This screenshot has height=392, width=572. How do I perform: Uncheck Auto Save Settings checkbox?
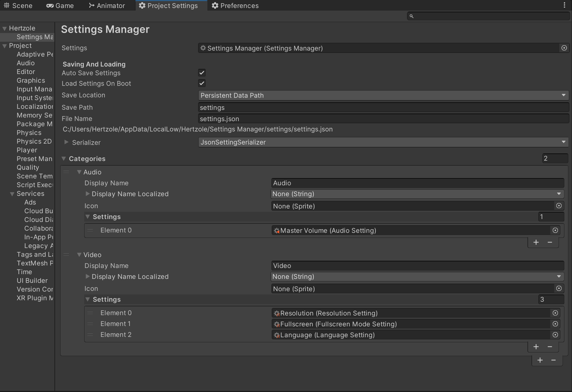pyautogui.click(x=202, y=73)
